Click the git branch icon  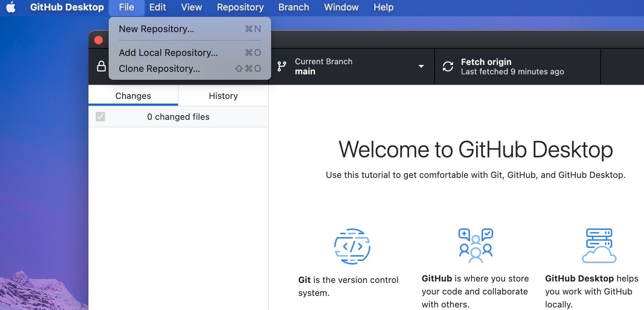282,66
